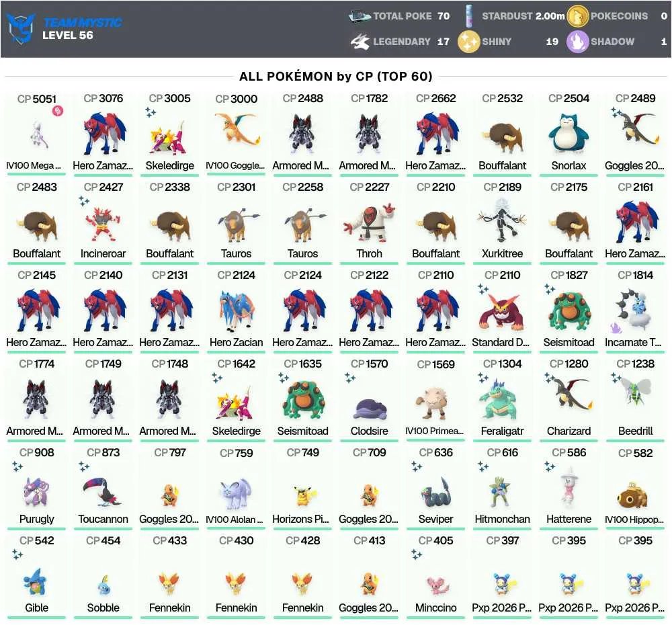This screenshot has height=625, width=672.
Task: Click the shiny sparkle icon on Clodsire's card
Action: tap(350, 378)
